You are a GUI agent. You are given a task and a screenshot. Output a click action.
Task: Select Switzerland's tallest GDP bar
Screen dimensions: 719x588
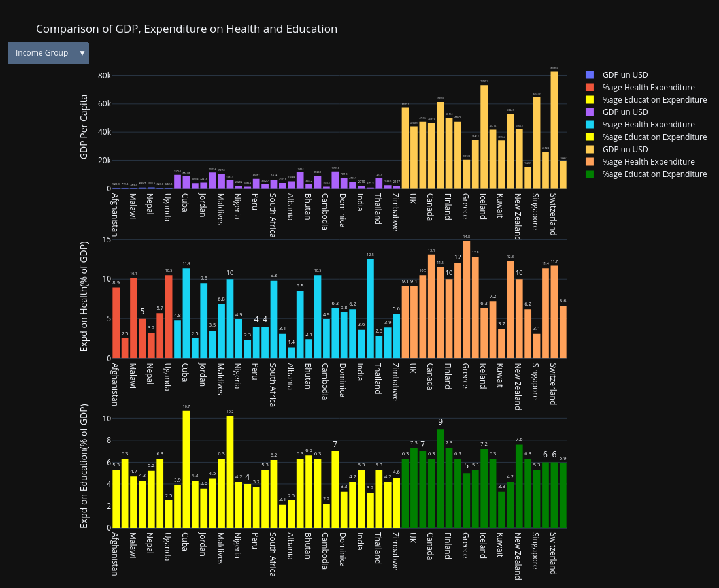(x=554, y=131)
